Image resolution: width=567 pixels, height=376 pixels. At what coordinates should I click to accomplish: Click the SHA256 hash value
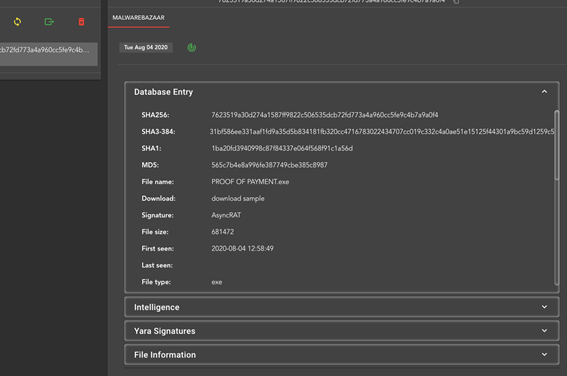[325, 115]
